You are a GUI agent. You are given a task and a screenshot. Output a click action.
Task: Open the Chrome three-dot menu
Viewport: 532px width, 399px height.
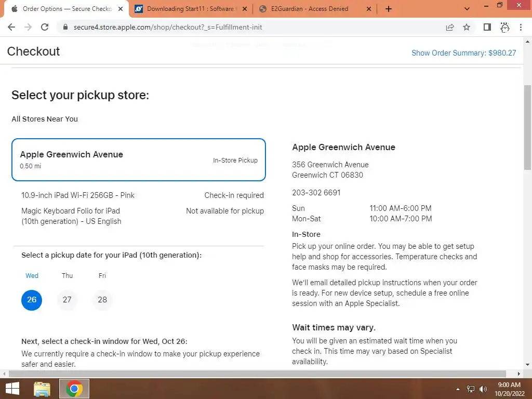click(x=521, y=27)
